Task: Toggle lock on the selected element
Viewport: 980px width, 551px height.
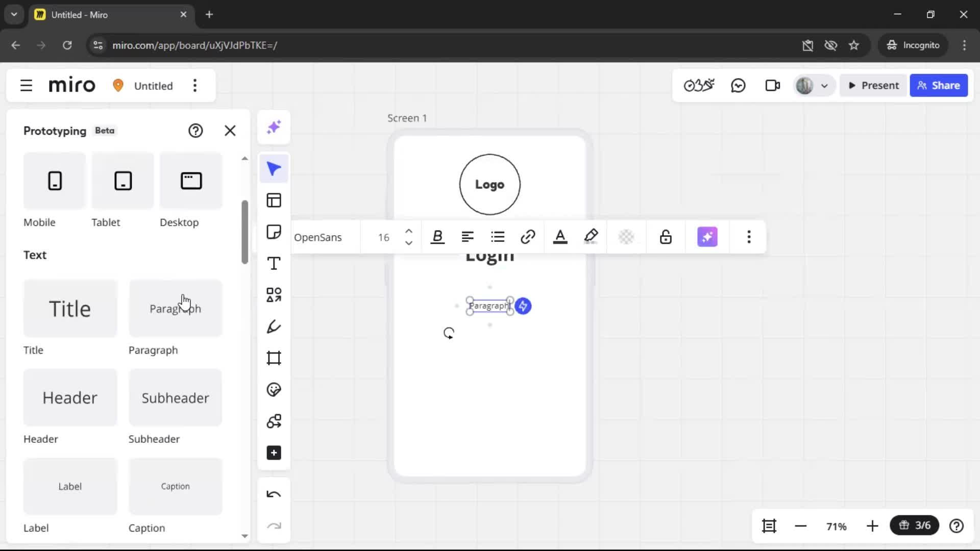Action: pyautogui.click(x=666, y=237)
